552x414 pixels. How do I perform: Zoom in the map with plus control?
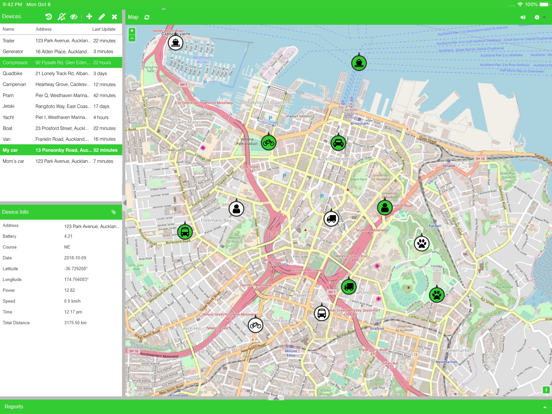[132, 31]
